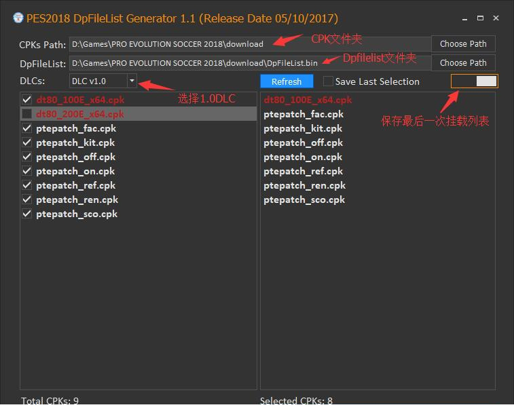Choose Path for the CPKs folder

coord(463,43)
